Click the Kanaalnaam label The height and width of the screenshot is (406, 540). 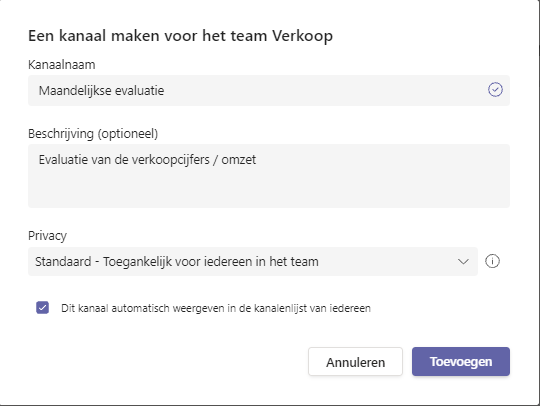tap(62, 65)
